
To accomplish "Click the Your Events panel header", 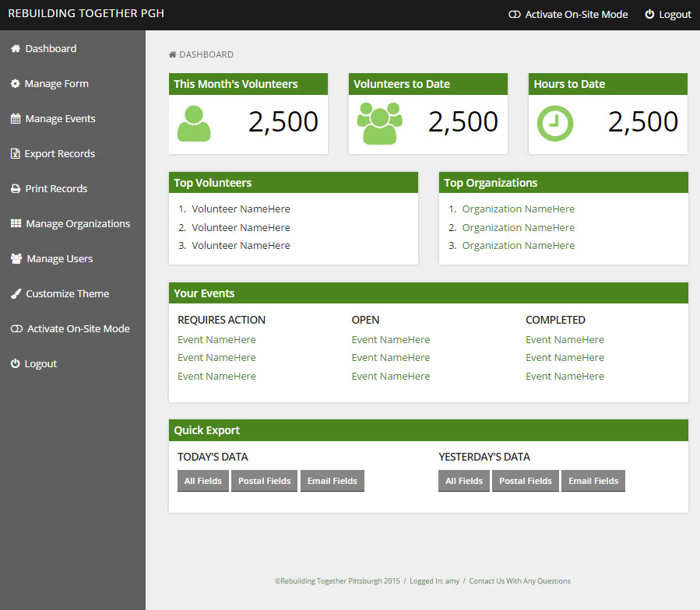I will [x=428, y=293].
